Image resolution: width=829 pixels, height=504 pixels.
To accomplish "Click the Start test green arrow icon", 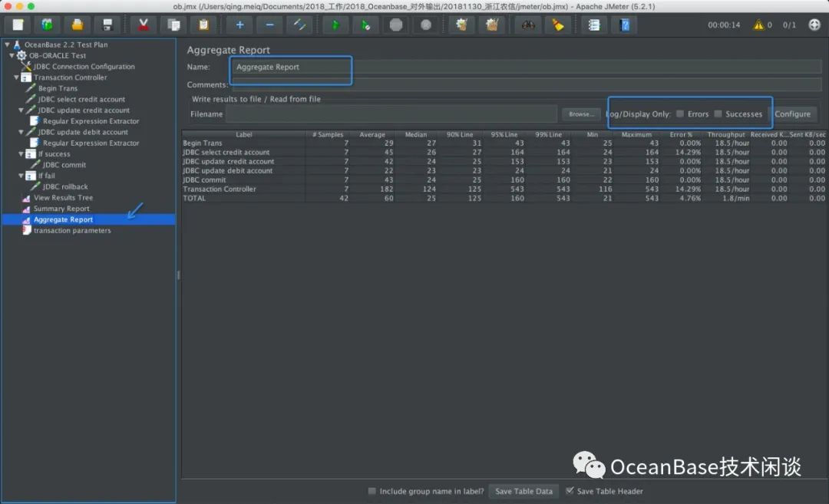I will coord(335,25).
